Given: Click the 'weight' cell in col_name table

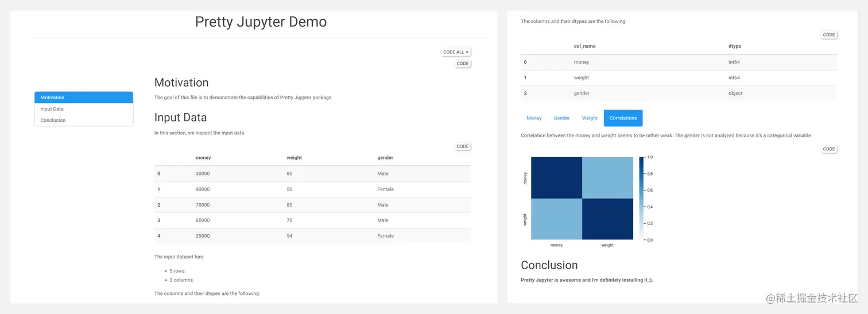Looking at the screenshot, I should pos(582,77).
